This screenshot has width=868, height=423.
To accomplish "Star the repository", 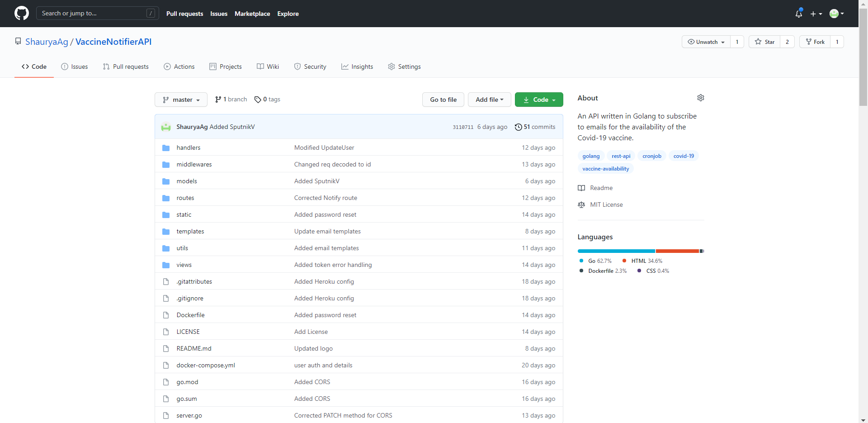I will coord(764,42).
